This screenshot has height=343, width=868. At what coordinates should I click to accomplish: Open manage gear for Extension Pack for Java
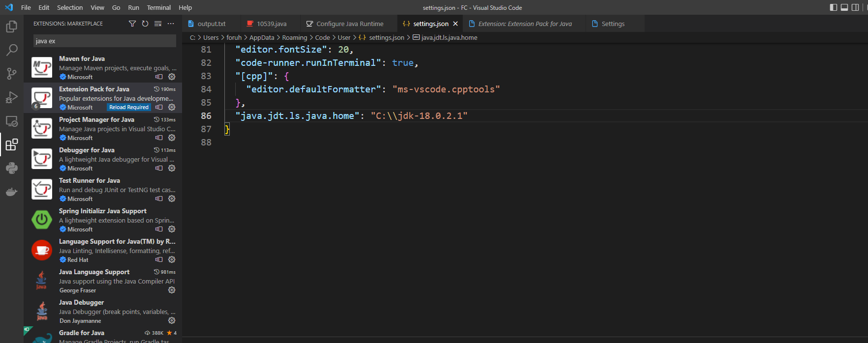(x=172, y=107)
